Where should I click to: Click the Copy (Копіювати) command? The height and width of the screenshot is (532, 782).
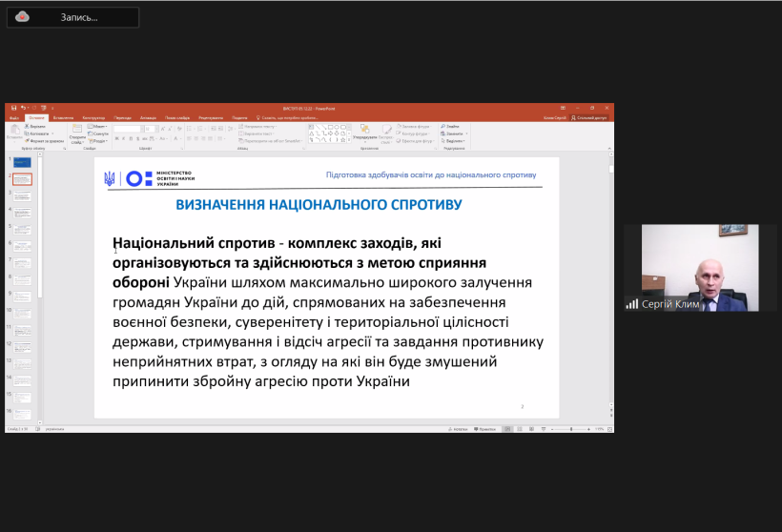pyautogui.click(x=36, y=133)
